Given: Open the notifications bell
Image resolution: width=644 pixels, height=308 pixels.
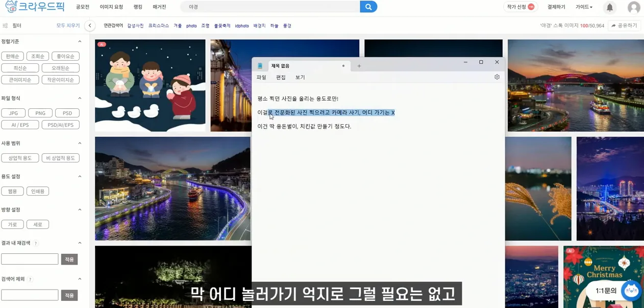Looking at the screenshot, I should coord(610,7).
